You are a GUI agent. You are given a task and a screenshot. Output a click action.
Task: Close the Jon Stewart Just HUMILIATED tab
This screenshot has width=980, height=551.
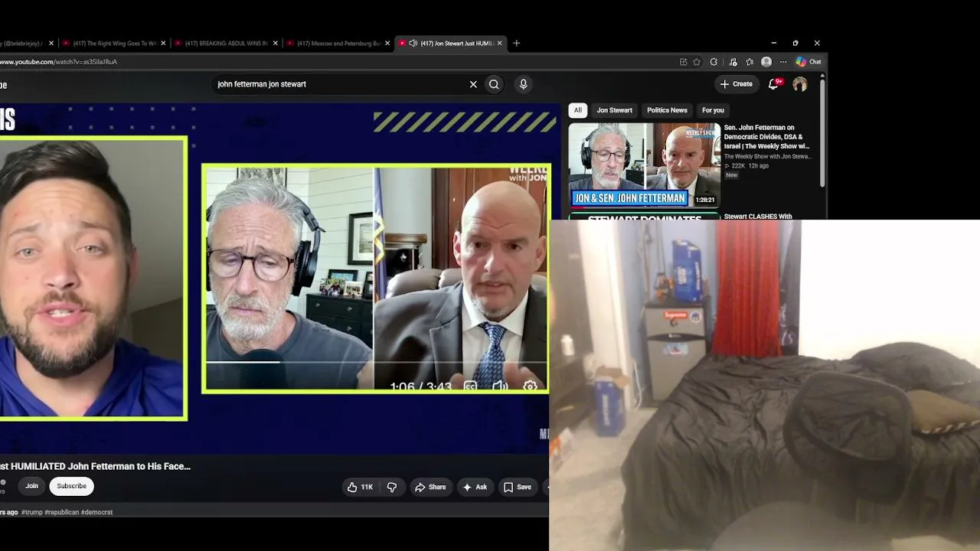500,44
